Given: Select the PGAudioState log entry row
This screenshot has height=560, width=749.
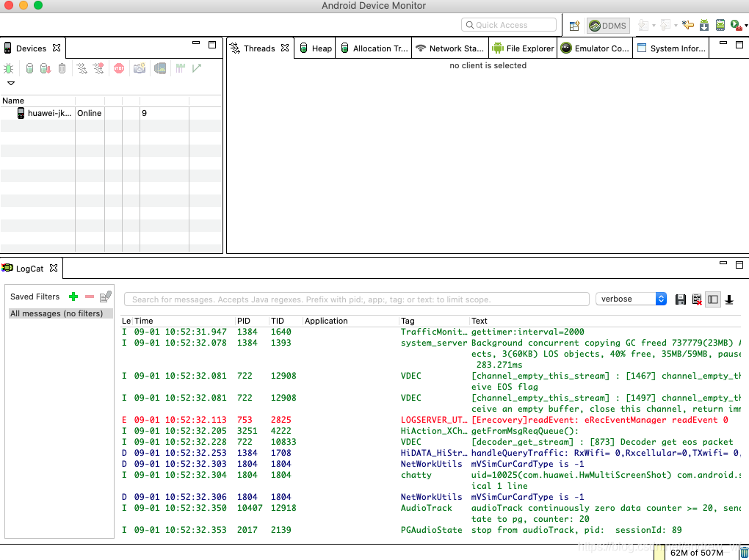Looking at the screenshot, I should click(x=430, y=530).
